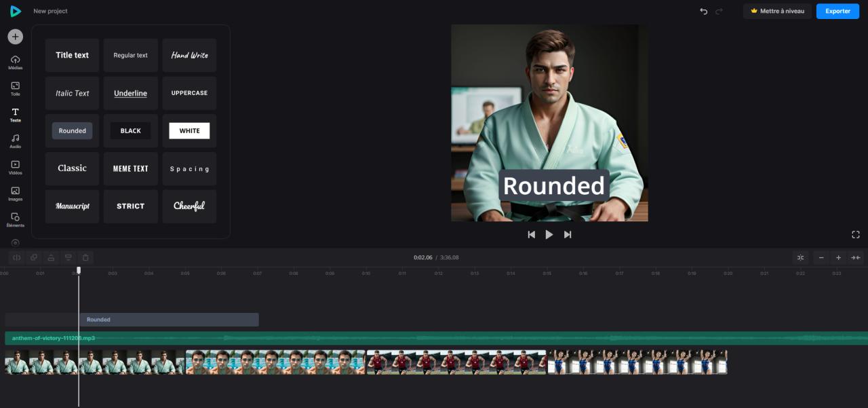Click the 0:02.06 current time display
868x408 pixels.
(x=423, y=257)
